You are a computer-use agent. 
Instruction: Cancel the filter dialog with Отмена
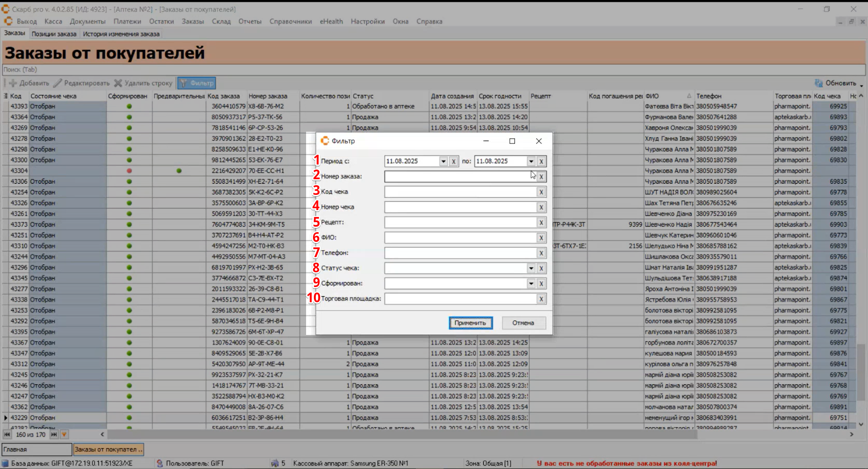coord(523,323)
